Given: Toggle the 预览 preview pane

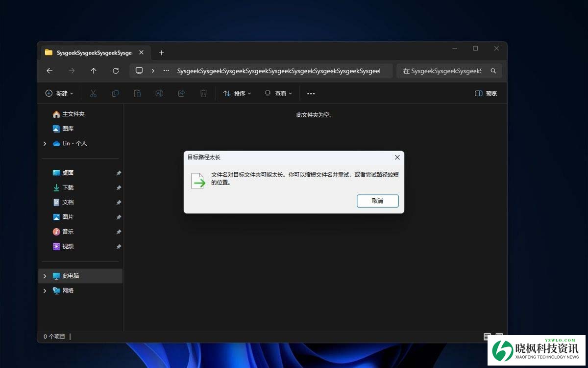Looking at the screenshot, I should (x=486, y=93).
